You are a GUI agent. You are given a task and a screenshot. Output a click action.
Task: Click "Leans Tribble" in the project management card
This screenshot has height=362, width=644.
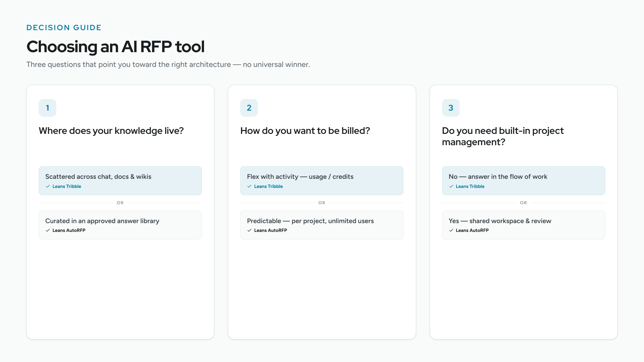(470, 186)
